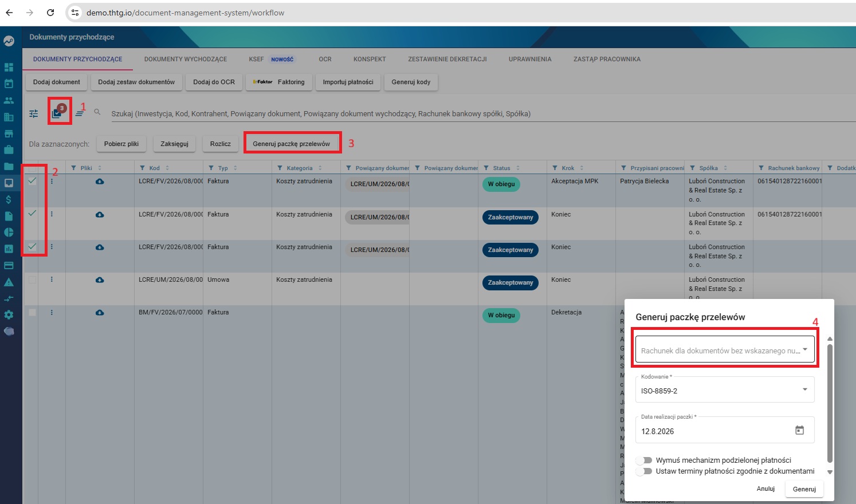Click dollar sign icon in sidebar
Image resolution: width=856 pixels, height=504 pixels.
point(9,199)
